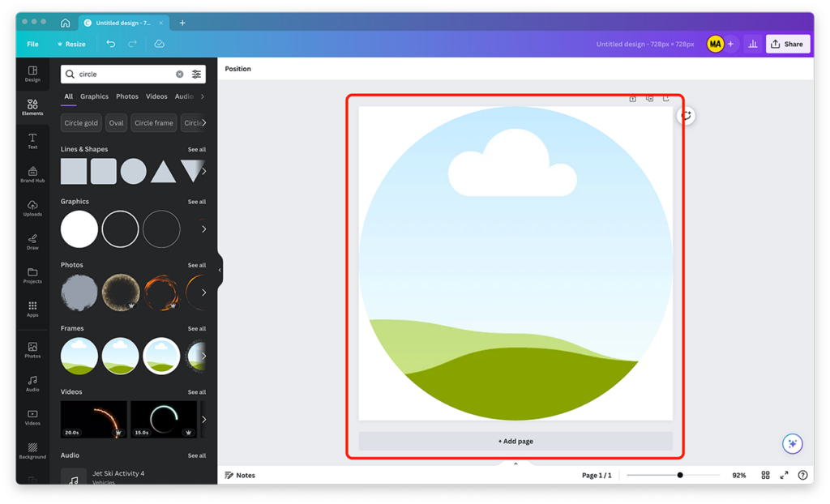Open the Videos sidebar panel

pos(32,417)
